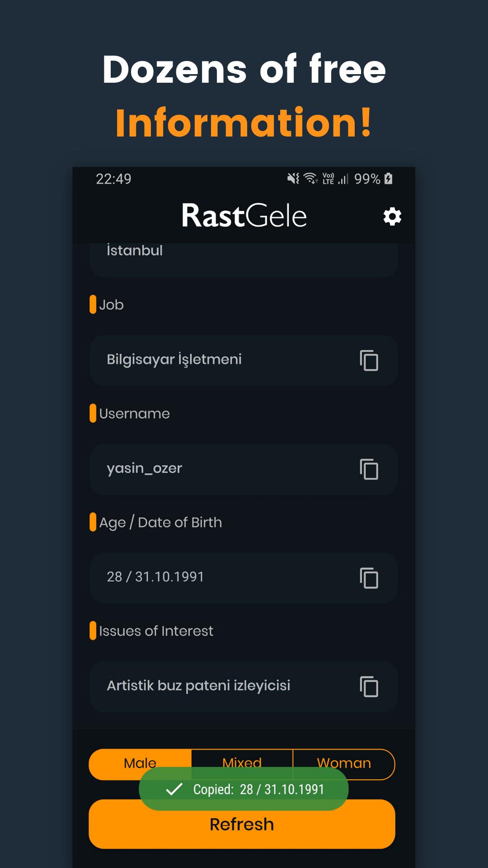
Task: Tap the battery charging icon
Action: 388,179
